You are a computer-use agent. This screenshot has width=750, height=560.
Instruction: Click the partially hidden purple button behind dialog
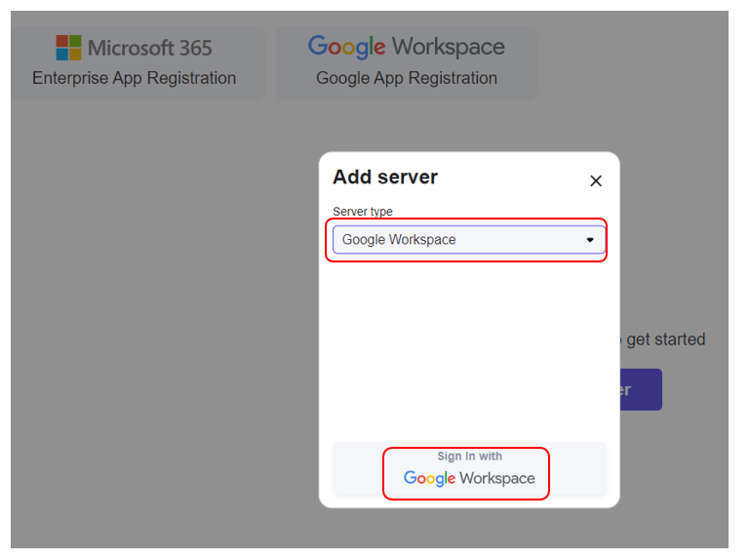pyautogui.click(x=641, y=389)
